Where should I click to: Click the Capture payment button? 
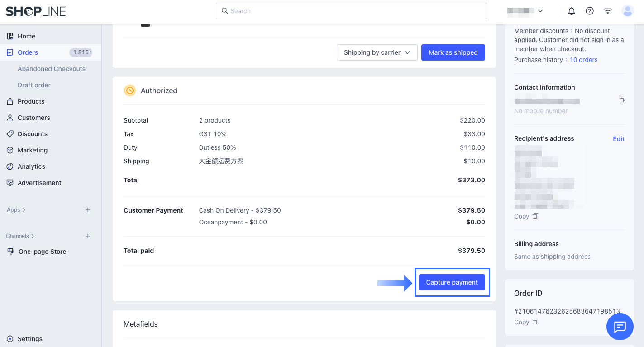pyautogui.click(x=452, y=282)
